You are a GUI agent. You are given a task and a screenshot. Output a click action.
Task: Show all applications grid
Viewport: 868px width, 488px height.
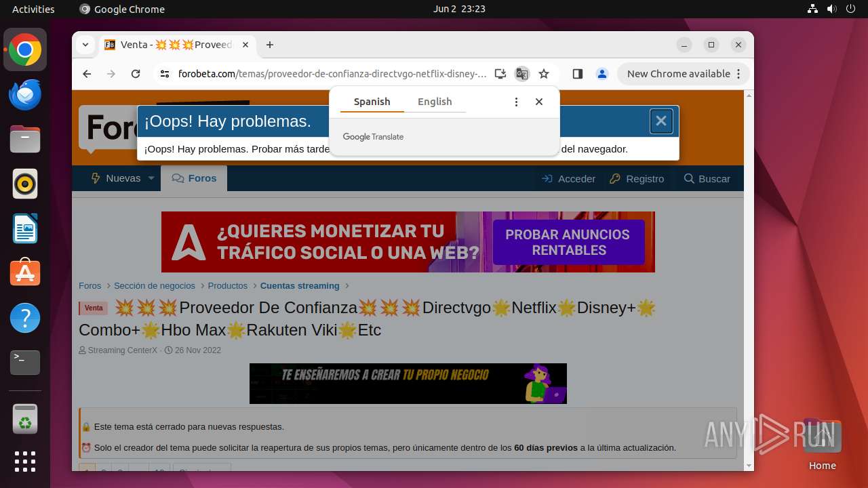25,462
